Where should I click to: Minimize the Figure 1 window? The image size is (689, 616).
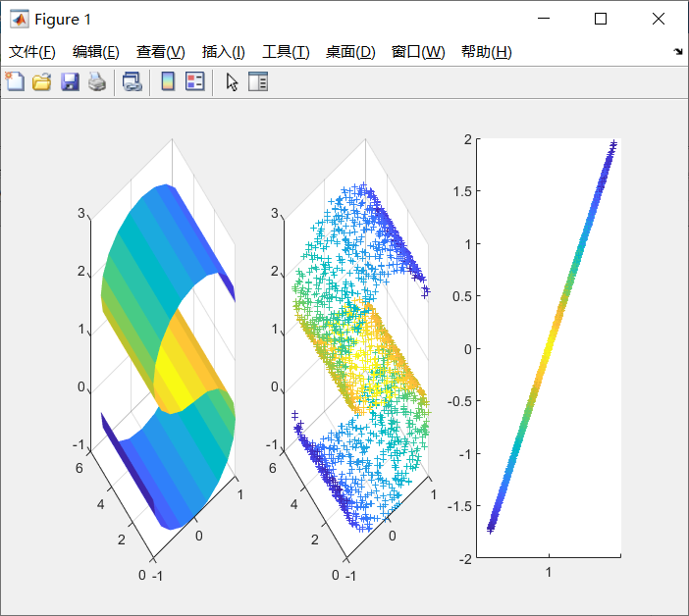coord(544,19)
